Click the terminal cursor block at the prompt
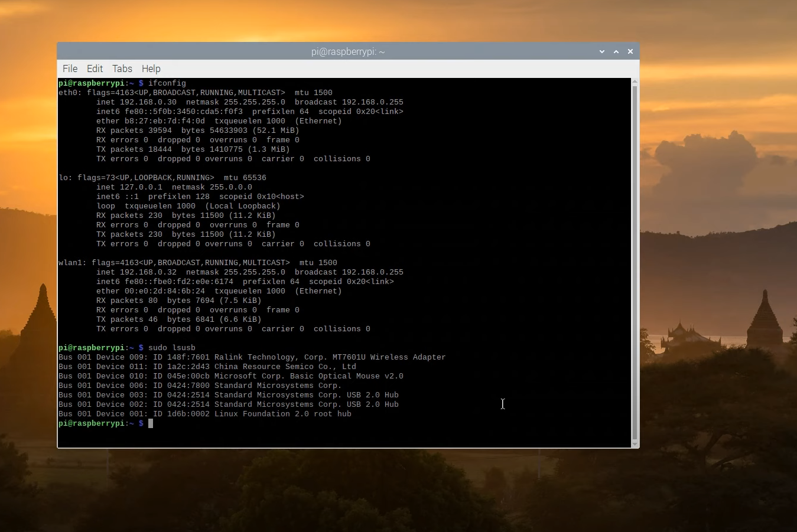 [150, 423]
